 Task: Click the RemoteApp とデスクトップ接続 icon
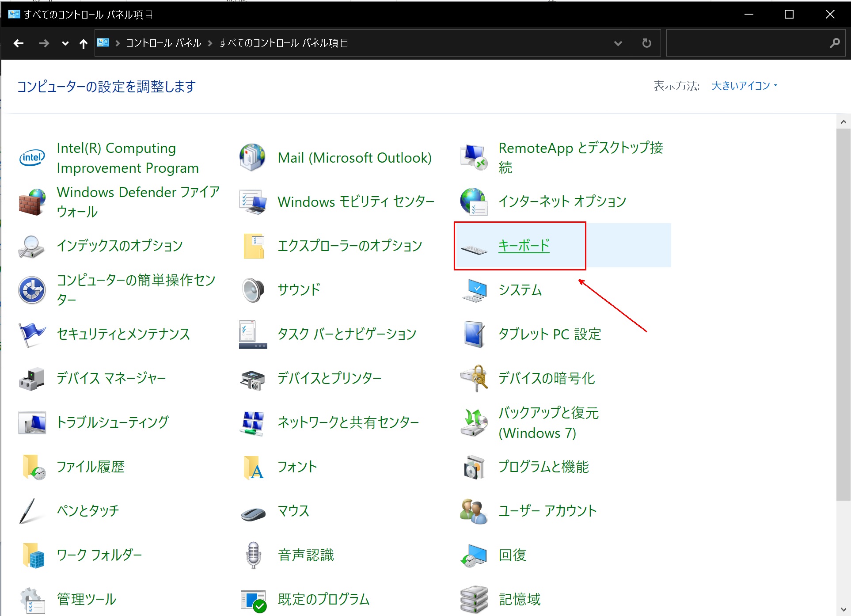coord(474,158)
